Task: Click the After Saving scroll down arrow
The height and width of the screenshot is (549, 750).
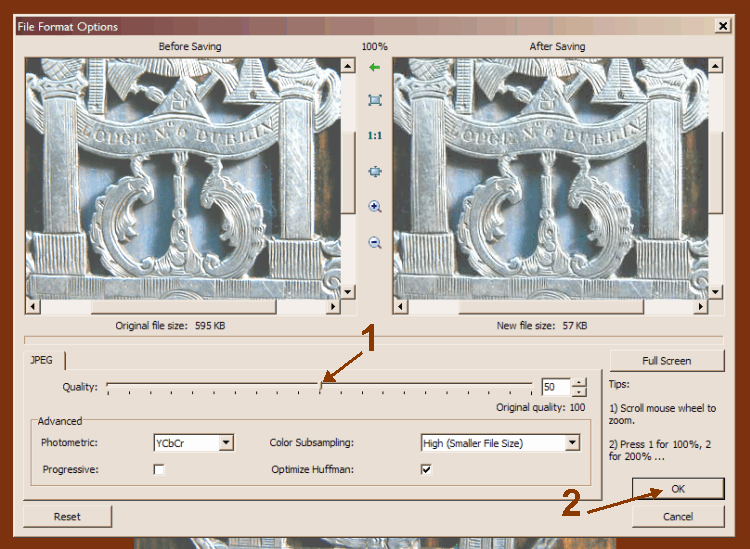Action: point(715,292)
